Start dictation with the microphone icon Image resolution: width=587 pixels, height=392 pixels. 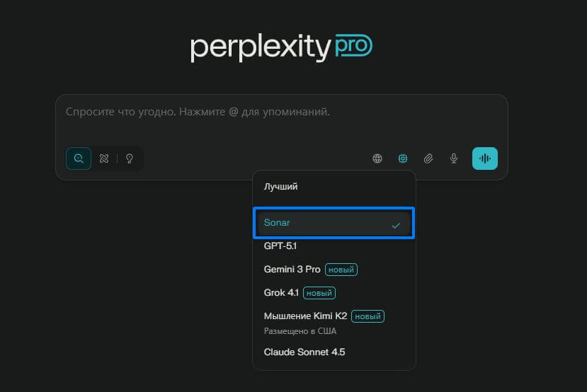(x=454, y=158)
